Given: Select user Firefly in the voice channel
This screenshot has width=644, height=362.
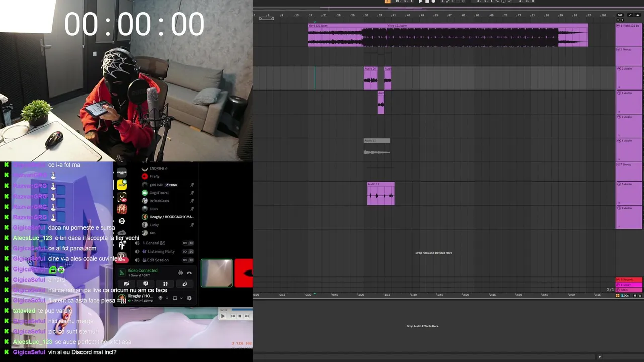Looking at the screenshot, I should point(155,176).
